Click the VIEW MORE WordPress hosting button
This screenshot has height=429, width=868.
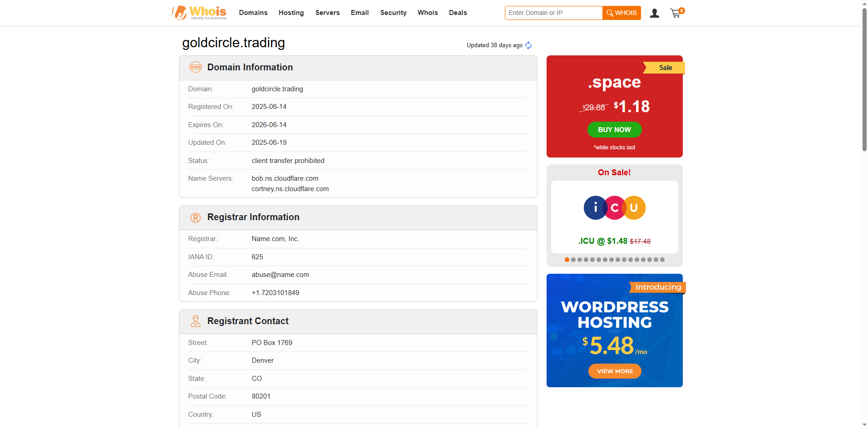[615, 371]
